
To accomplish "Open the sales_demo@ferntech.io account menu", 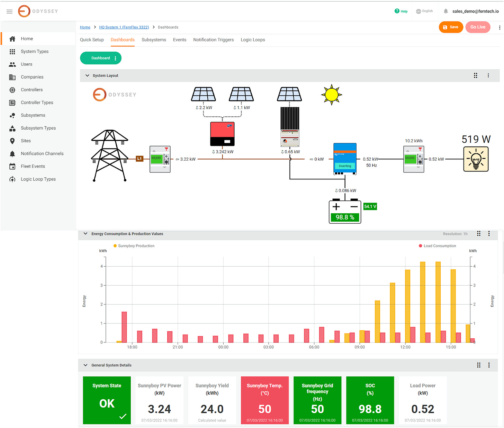I will pyautogui.click(x=475, y=11).
